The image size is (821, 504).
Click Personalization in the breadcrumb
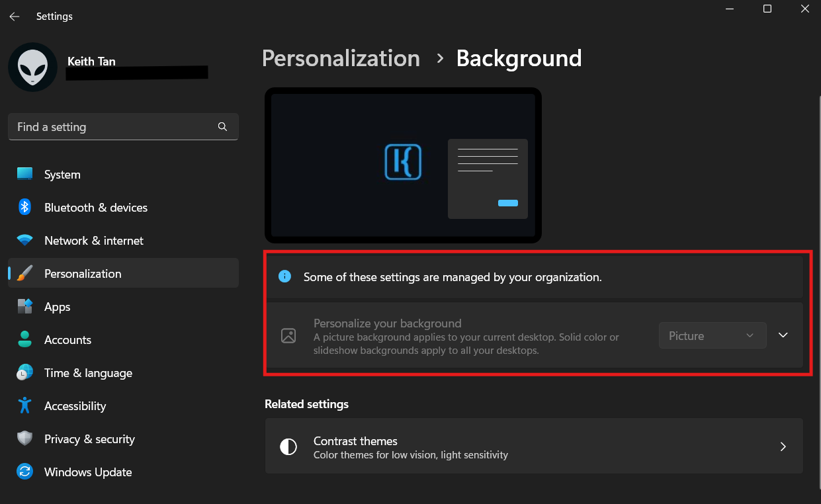point(341,58)
